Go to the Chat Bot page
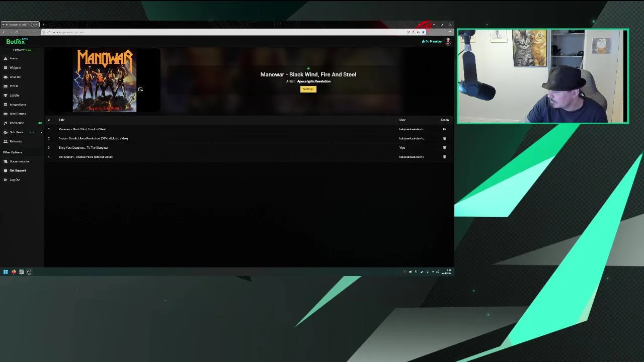 (16, 77)
